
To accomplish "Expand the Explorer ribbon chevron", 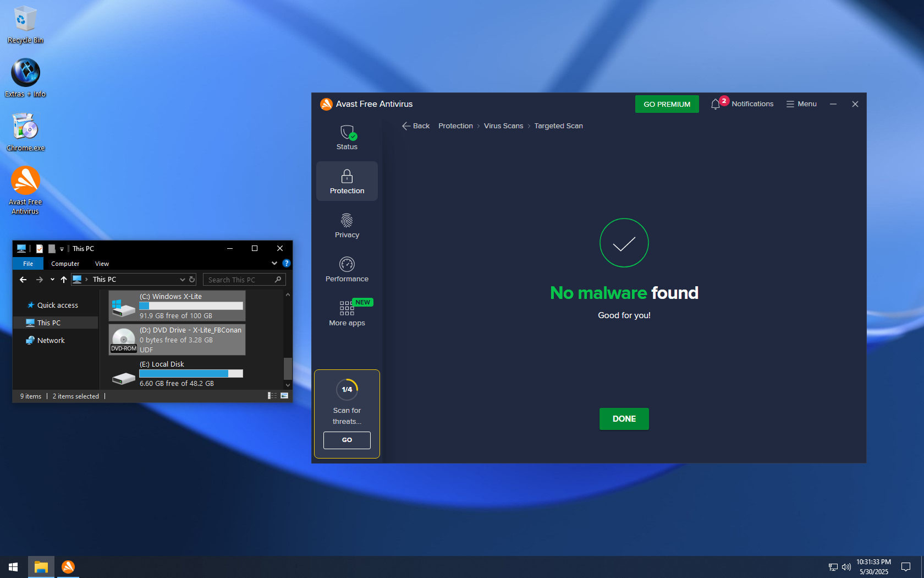I will click(x=274, y=264).
